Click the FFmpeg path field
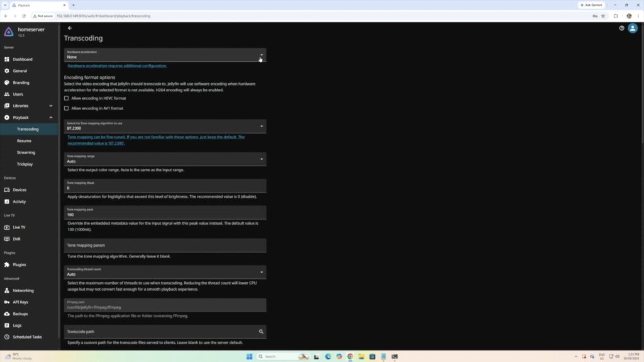 165,305
